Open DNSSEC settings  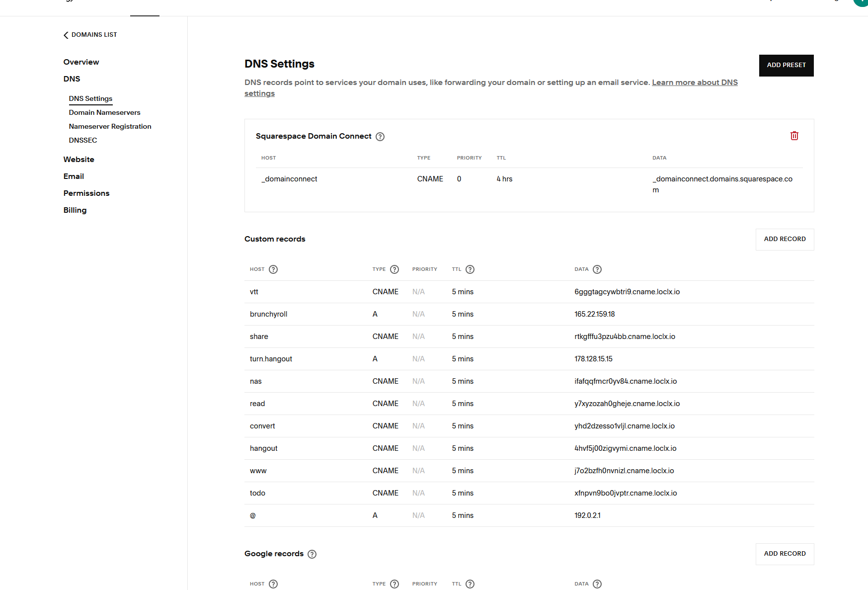(x=83, y=141)
